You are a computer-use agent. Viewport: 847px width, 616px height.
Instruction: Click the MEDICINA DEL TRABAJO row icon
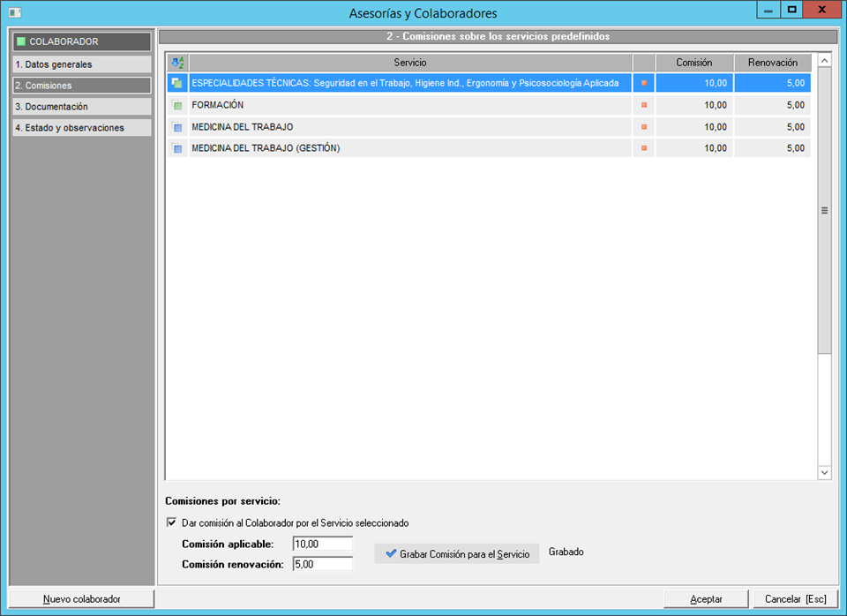click(x=177, y=127)
